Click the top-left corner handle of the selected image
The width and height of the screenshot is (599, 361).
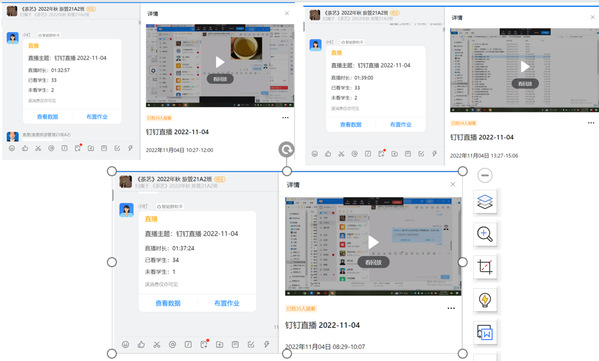pyautogui.click(x=112, y=171)
